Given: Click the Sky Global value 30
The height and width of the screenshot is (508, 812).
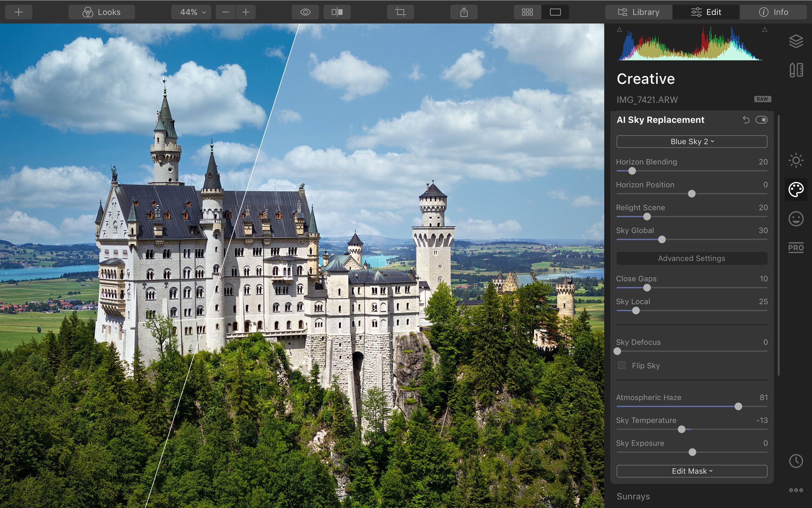Looking at the screenshot, I should 763,231.
